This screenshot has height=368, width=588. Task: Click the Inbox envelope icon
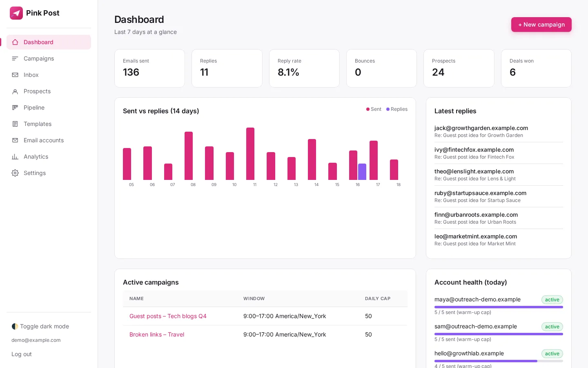pos(15,75)
